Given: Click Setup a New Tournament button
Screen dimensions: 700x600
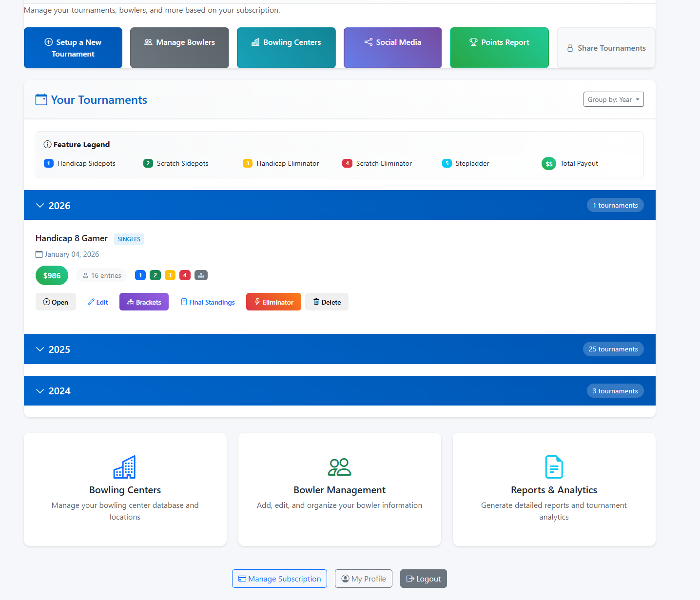Looking at the screenshot, I should (x=73, y=48).
